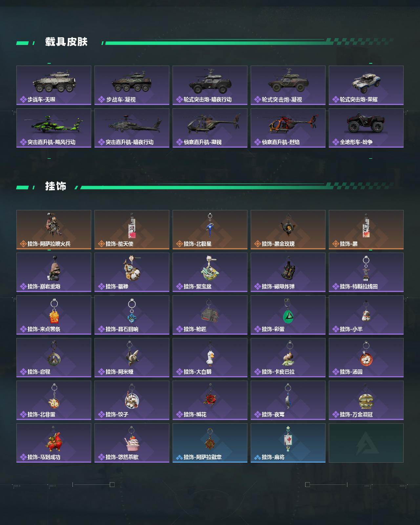Viewport: 420px width, 525px height.
Task: Select the 挂饰-特斯拉线圈 charm card
Action: click(366, 272)
